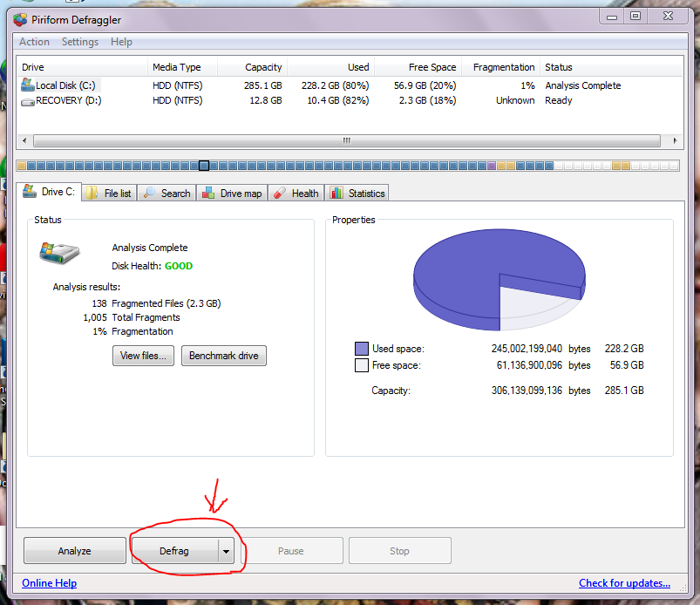Click the Pause button
This screenshot has height=605, width=700.
pos(292,551)
